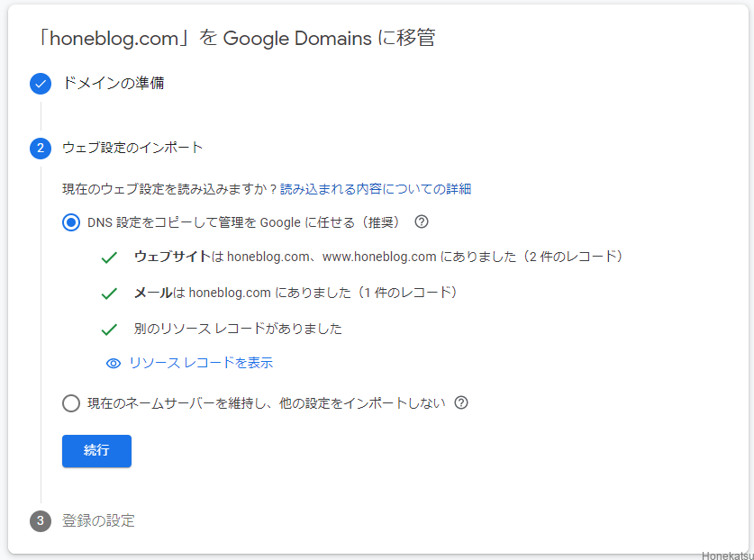Click the completed step 1 checkmark icon
This screenshot has width=754, height=560.
pos(41,84)
